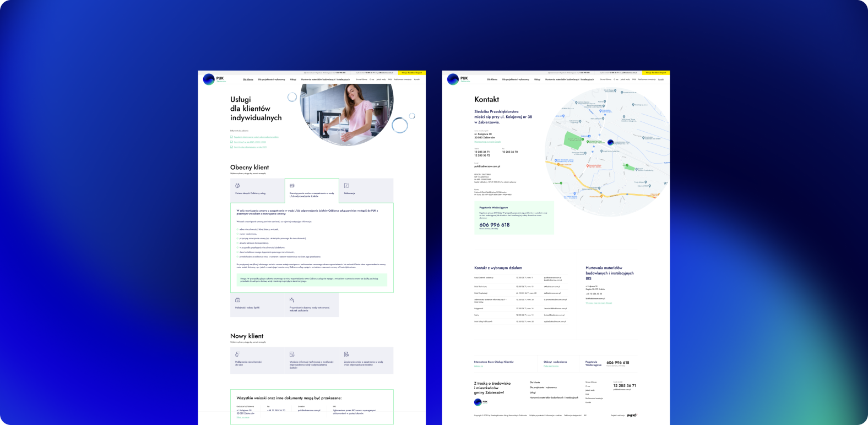This screenshot has height=425, width=868.
Task: Open 'Dla projektanta i wykonawcy' menu on left page
Action: coord(272,79)
